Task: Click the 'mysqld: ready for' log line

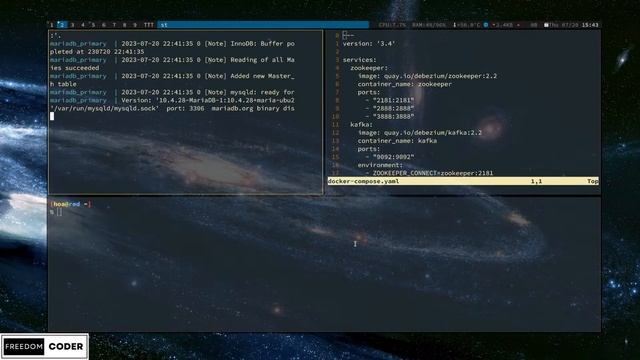Action: pos(172,92)
